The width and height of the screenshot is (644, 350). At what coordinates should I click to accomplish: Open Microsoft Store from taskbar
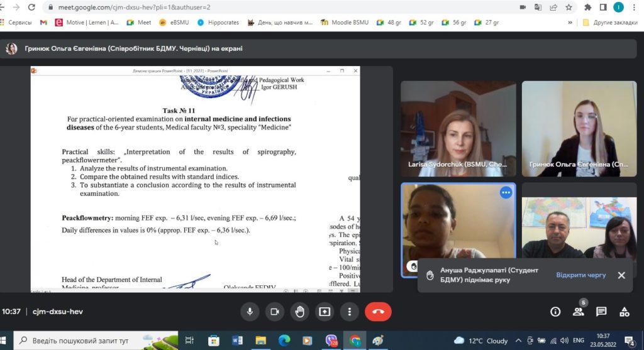coord(214,341)
